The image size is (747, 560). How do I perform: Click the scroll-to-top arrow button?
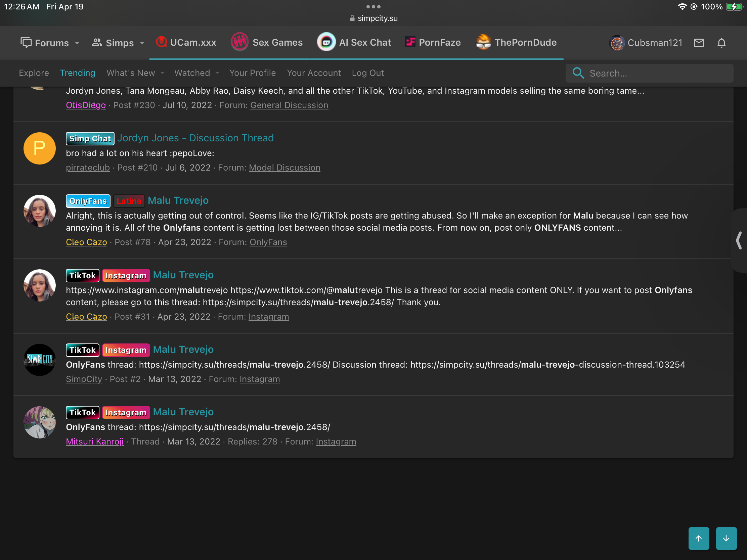[x=698, y=538]
